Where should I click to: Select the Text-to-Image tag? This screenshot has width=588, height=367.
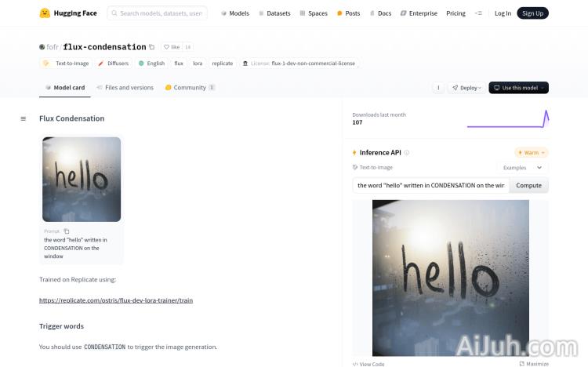(x=66, y=64)
